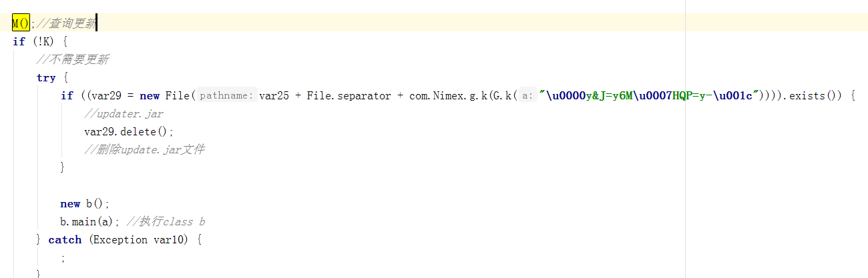Click the a: parameter hint label
The image size is (868, 278).
(x=527, y=95)
